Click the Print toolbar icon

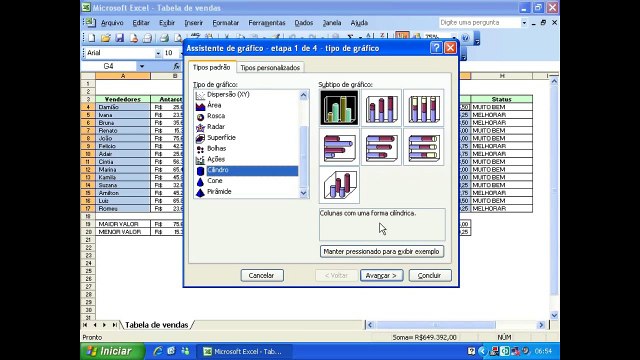[164, 38]
